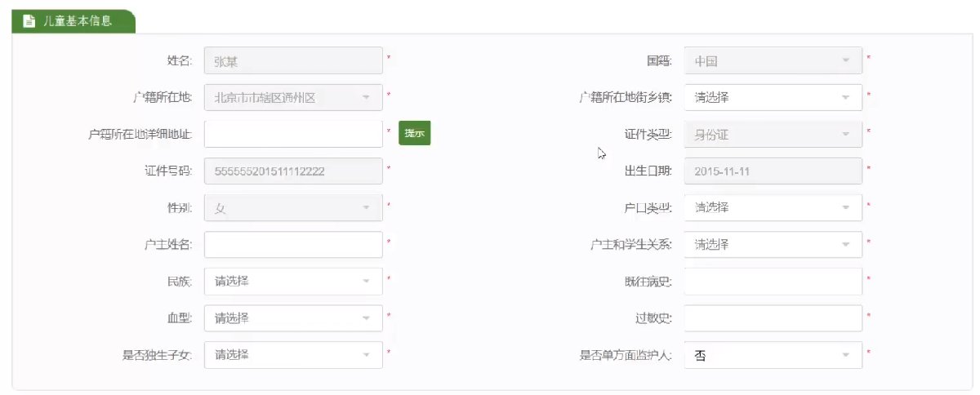Expand the 户籍所在地 dropdown
This screenshot has height=395, width=980.
click(x=293, y=98)
